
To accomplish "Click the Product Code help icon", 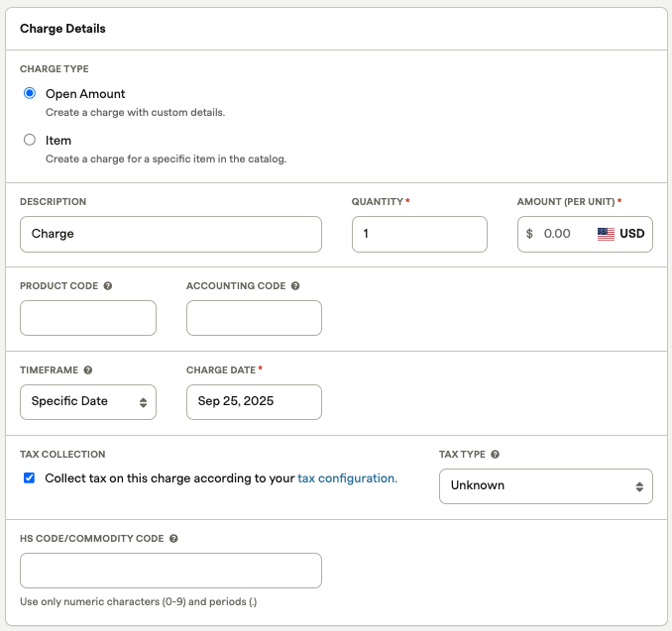I will [x=108, y=286].
